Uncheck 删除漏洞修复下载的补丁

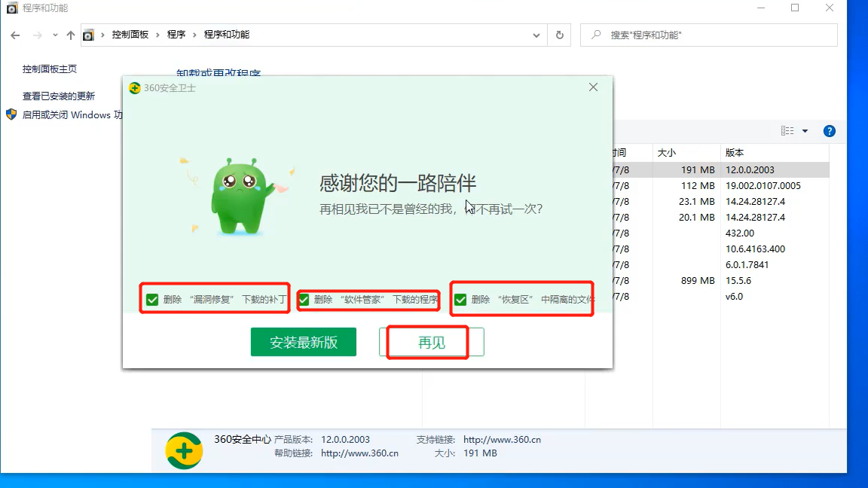click(152, 299)
